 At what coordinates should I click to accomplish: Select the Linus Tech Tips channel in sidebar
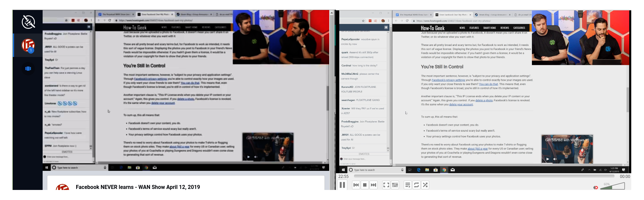(28, 45)
